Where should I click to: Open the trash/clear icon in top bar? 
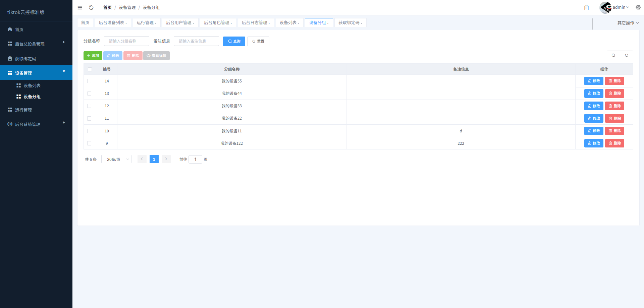(586, 7)
